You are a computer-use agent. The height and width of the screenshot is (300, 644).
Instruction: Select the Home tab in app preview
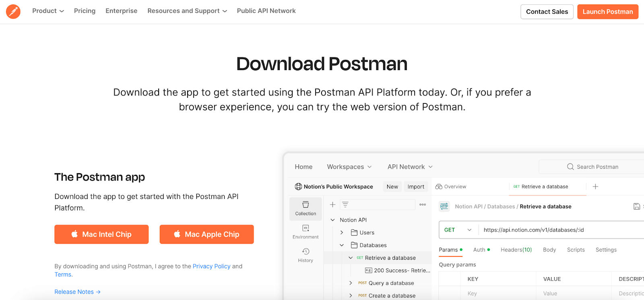[303, 167]
